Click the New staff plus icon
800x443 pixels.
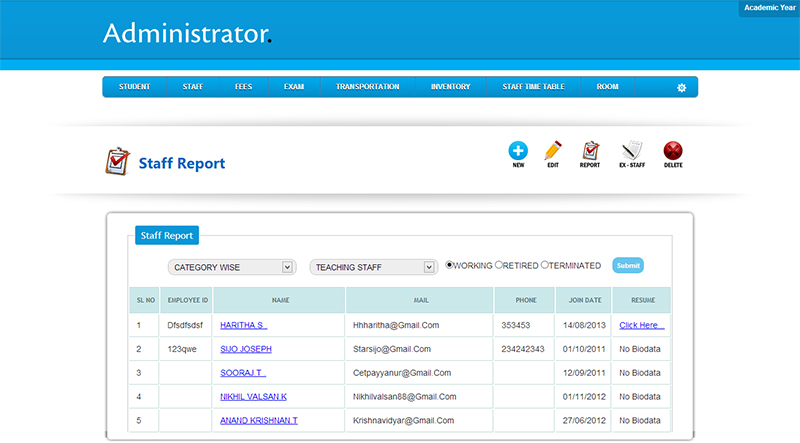518,151
